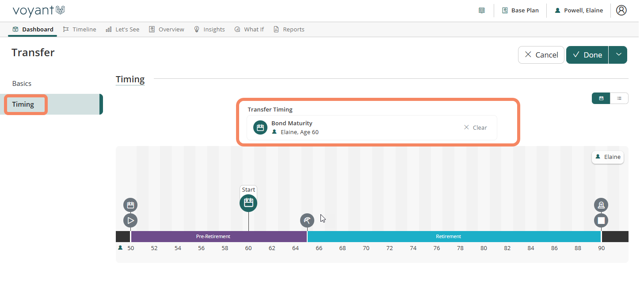Clear the Bond Maturity transfer timing
The height and width of the screenshot is (293, 644).
475,127
